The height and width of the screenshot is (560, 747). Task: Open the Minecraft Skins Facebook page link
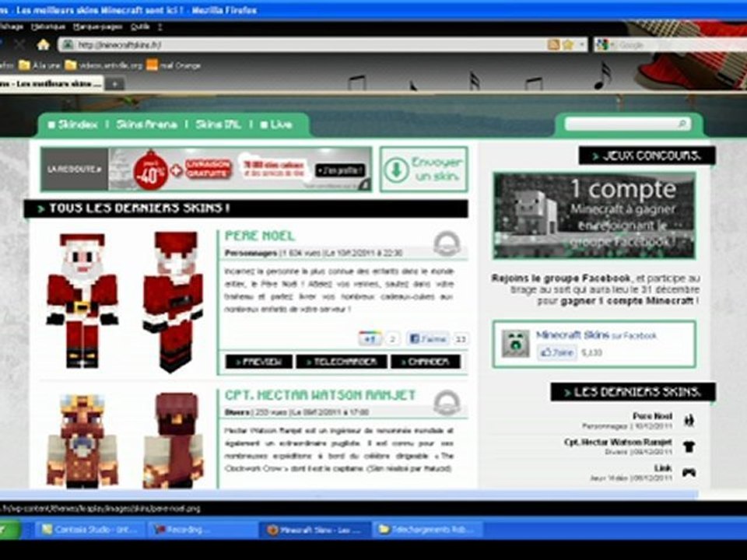click(573, 334)
